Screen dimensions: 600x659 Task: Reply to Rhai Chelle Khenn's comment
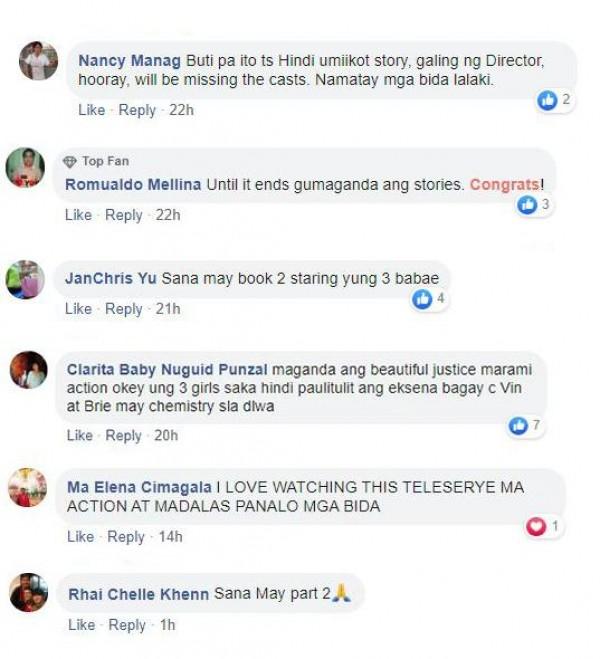click(127, 625)
